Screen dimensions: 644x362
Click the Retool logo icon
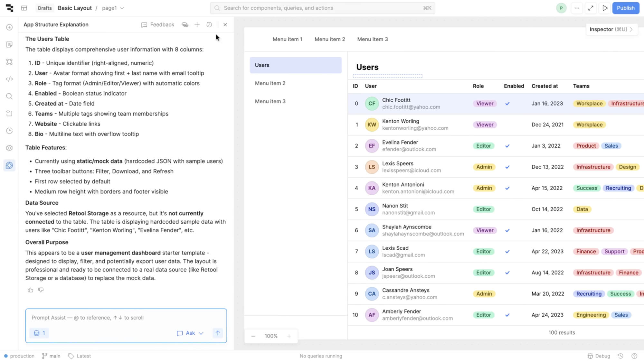point(10,8)
